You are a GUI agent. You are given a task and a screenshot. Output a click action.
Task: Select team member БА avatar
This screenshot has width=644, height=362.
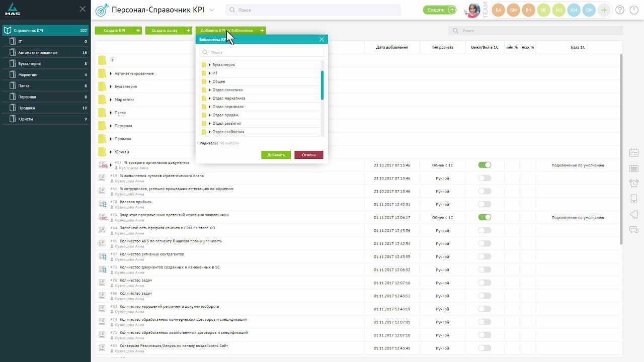(498, 10)
